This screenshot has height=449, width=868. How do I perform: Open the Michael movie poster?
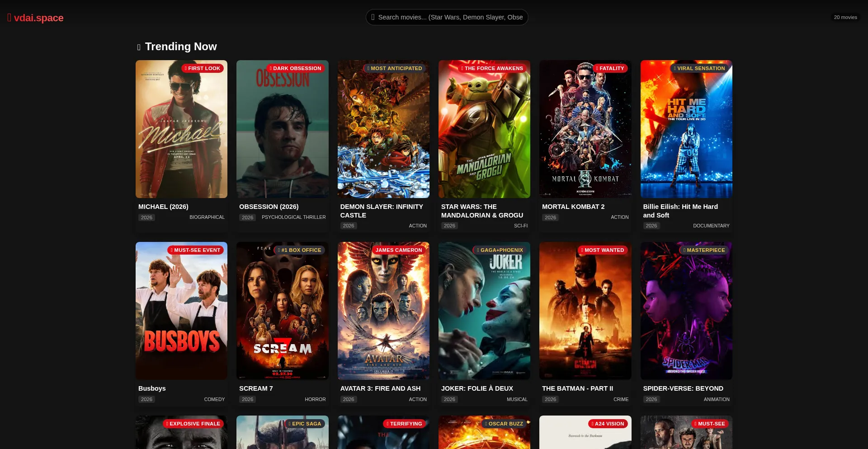click(x=181, y=129)
